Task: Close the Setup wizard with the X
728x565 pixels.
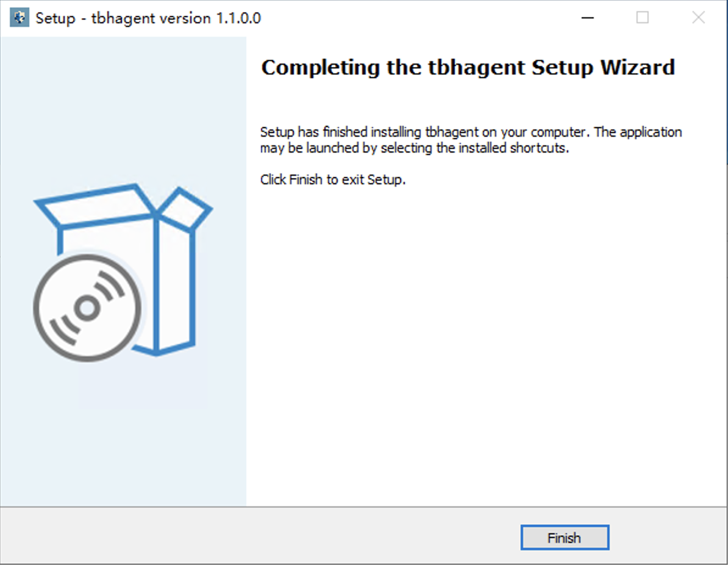Action: tap(698, 18)
